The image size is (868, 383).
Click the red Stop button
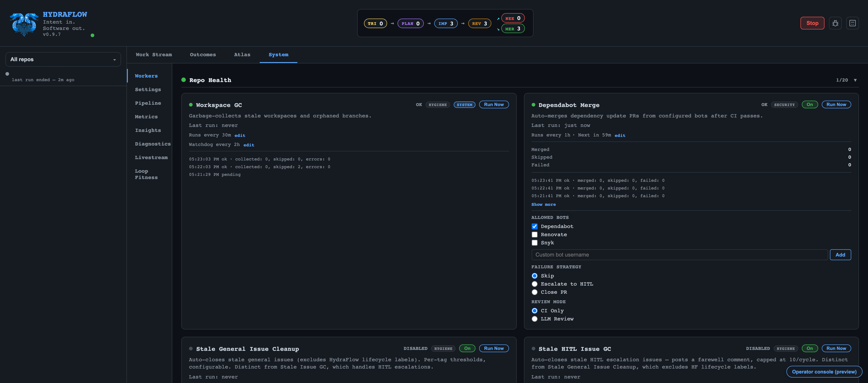click(x=812, y=23)
